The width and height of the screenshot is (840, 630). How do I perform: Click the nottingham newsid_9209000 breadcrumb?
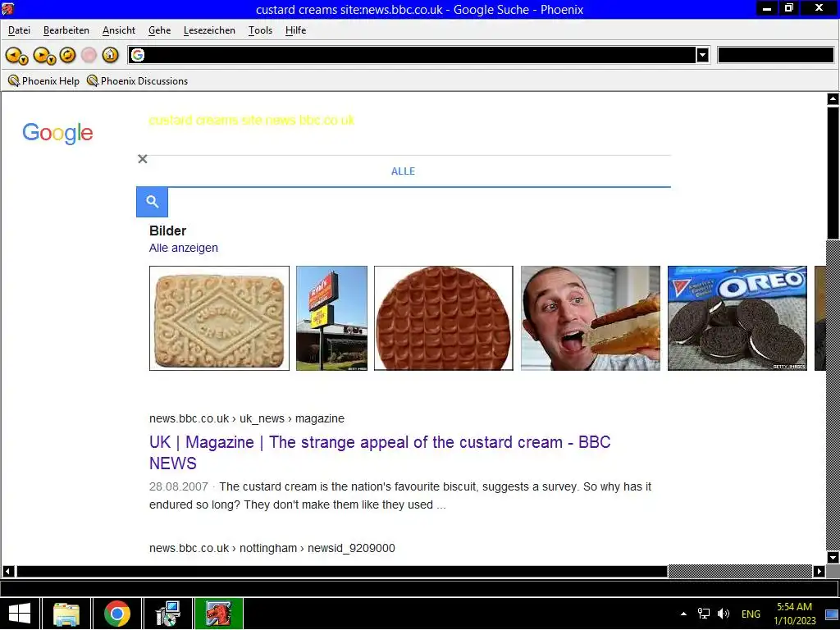[x=272, y=548]
